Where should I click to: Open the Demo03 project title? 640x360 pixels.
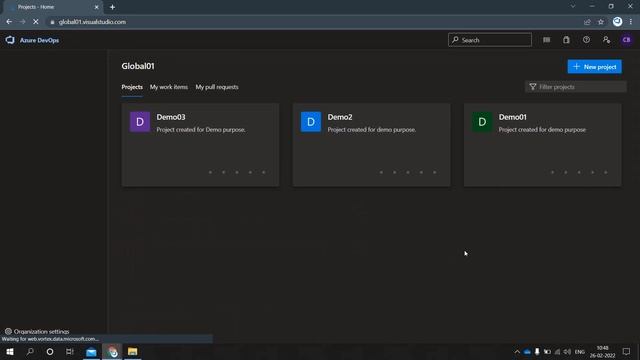tap(171, 117)
